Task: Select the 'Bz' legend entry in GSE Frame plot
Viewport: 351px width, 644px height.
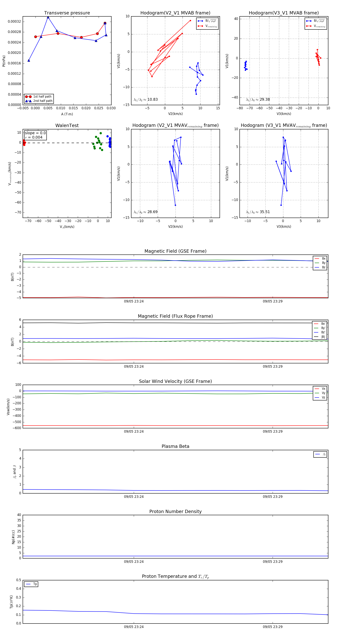Action: [x=320, y=267]
